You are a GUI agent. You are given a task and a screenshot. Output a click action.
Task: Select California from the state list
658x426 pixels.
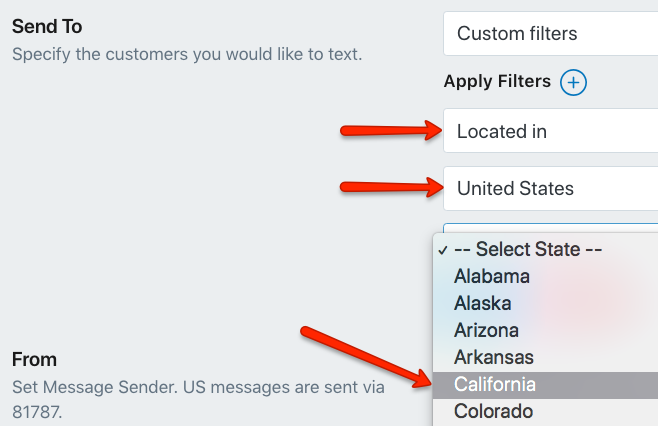545,385
